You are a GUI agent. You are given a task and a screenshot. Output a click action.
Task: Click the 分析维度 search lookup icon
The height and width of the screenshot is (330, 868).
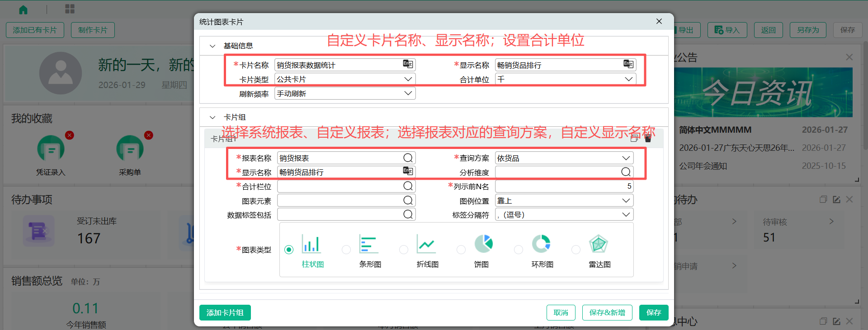coord(626,172)
